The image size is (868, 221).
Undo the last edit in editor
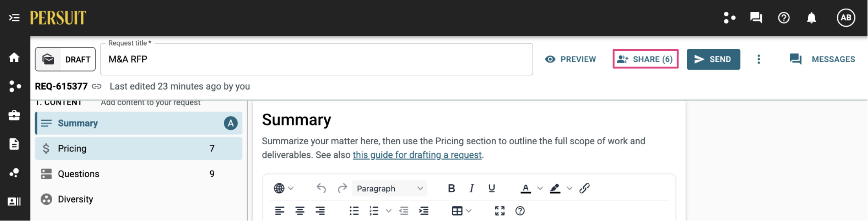[x=321, y=188]
